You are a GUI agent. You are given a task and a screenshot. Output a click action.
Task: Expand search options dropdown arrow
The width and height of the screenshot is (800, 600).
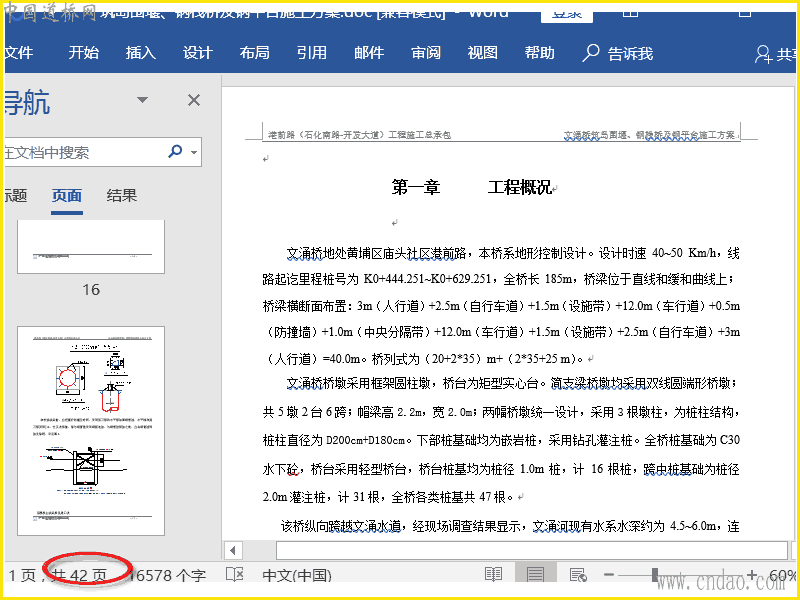click(x=193, y=153)
